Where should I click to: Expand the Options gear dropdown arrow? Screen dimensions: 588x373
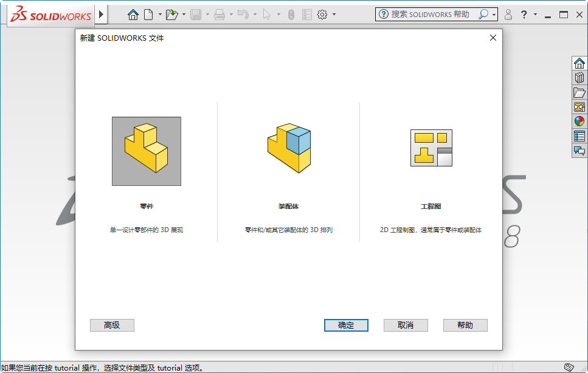(x=334, y=15)
